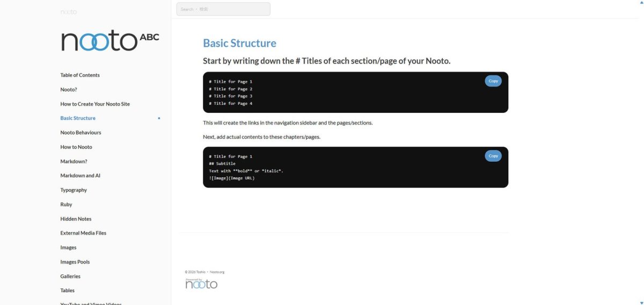Select the Nooto Behaviours sidebar link
The width and height of the screenshot is (644, 305).
pyautogui.click(x=80, y=133)
